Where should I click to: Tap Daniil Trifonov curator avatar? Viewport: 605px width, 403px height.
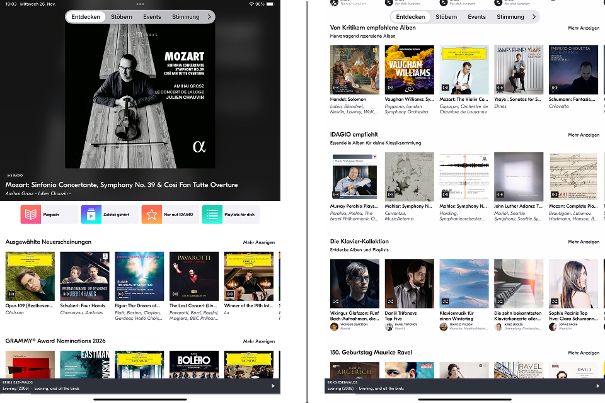389,327
